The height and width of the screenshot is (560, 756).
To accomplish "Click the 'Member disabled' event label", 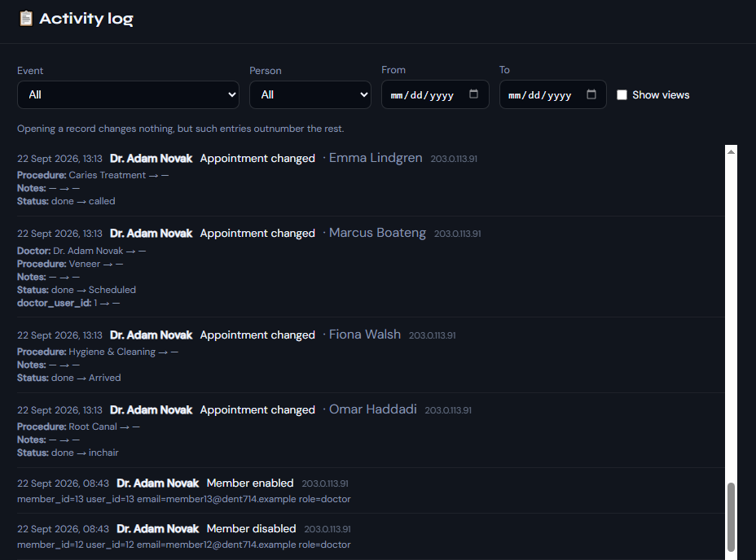I will (x=251, y=529).
